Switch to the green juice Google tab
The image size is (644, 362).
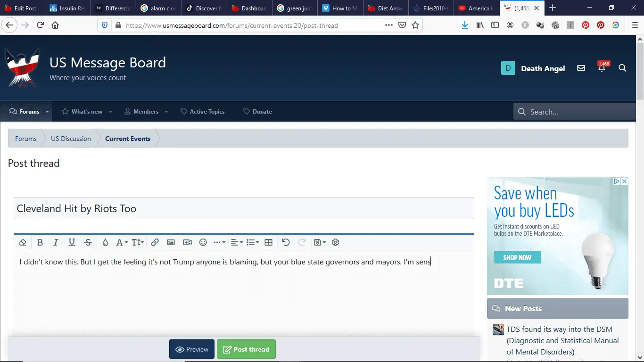(x=294, y=8)
